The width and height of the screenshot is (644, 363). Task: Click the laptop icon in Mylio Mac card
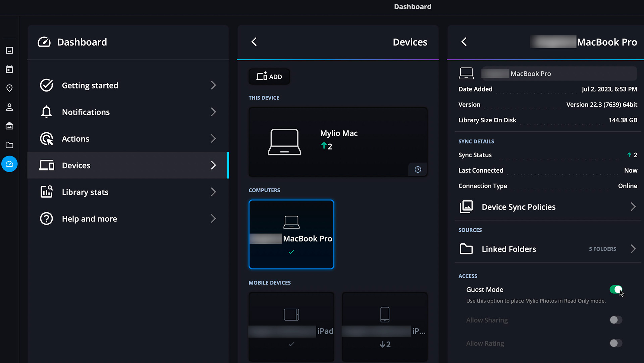tap(284, 142)
